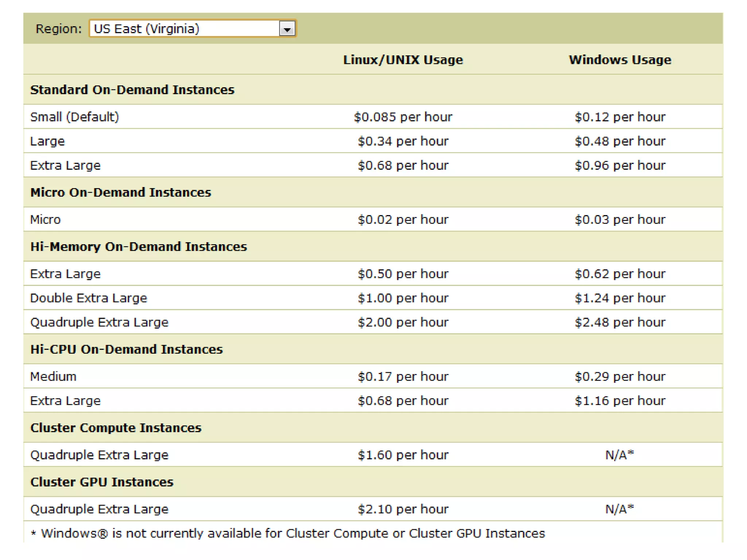Select the $0.17 per hour price
747x560 pixels.
click(x=403, y=377)
